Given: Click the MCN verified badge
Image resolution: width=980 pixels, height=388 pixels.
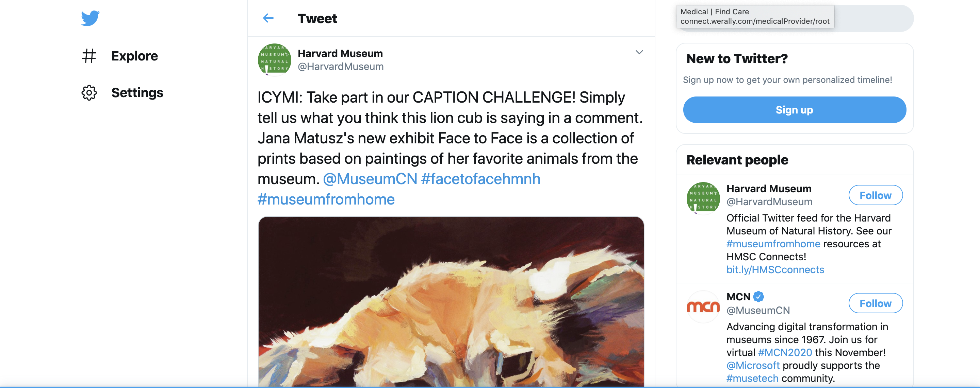Looking at the screenshot, I should coord(758,296).
